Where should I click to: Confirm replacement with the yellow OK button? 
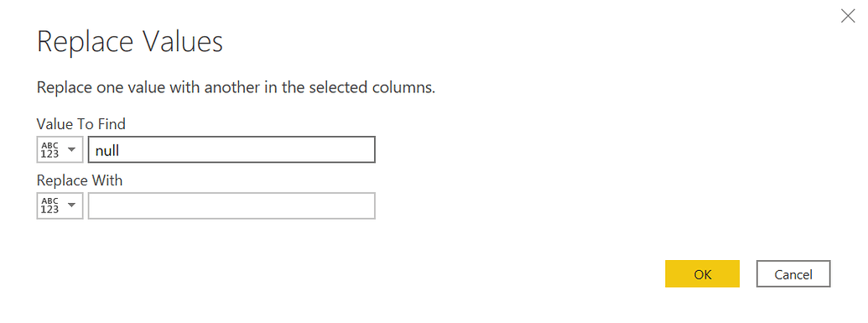pyautogui.click(x=702, y=274)
